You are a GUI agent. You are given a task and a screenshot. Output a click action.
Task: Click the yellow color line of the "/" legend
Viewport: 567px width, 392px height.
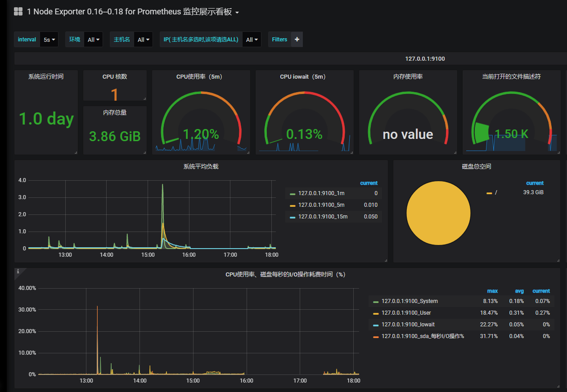point(489,193)
